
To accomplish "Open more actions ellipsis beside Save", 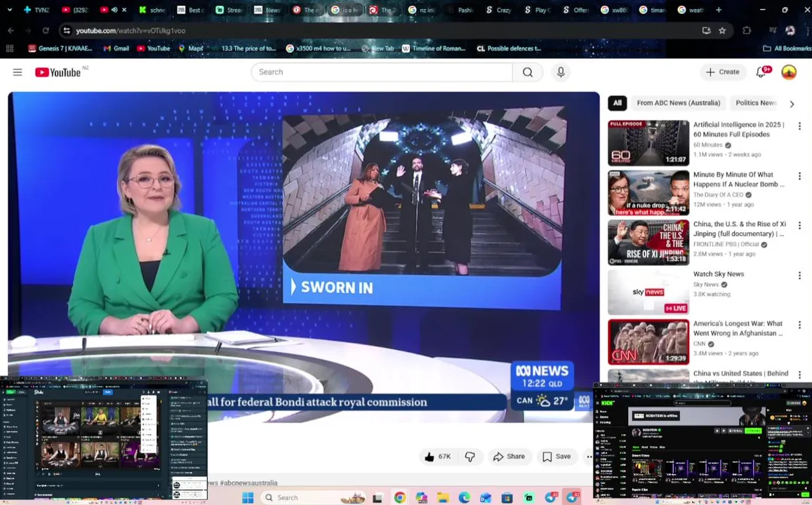I will pyautogui.click(x=589, y=457).
